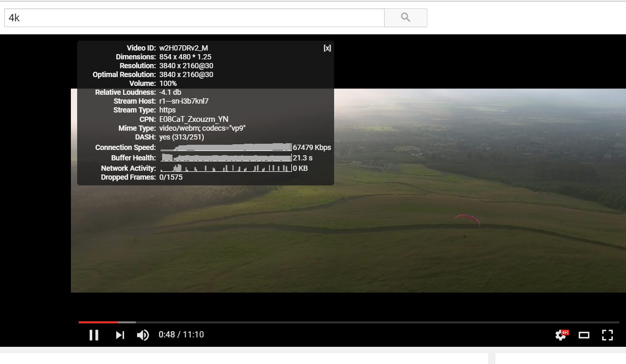Click the 0:48 / 11:10 time display
626x364 pixels.
(x=181, y=335)
